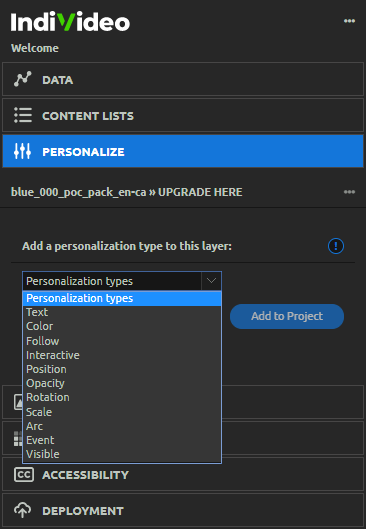Click the blue_000_poc_pack_en-ca layer title
366x529 pixels.
(126, 192)
